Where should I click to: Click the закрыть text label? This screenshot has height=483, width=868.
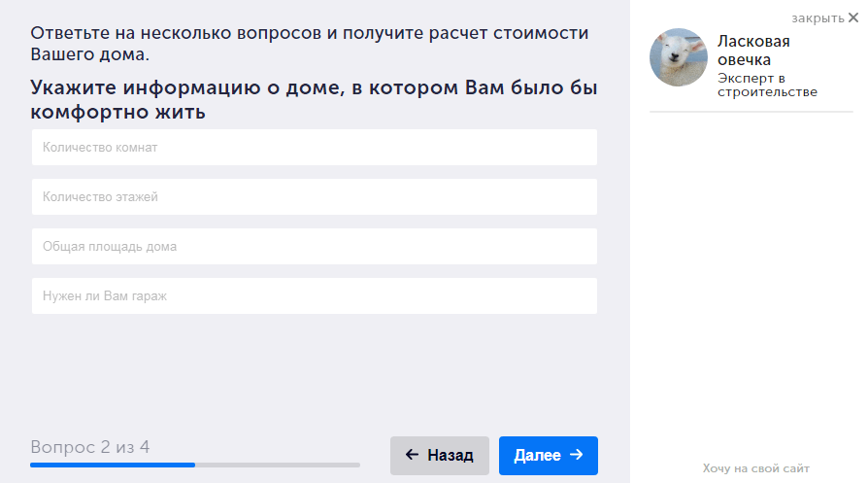(818, 18)
